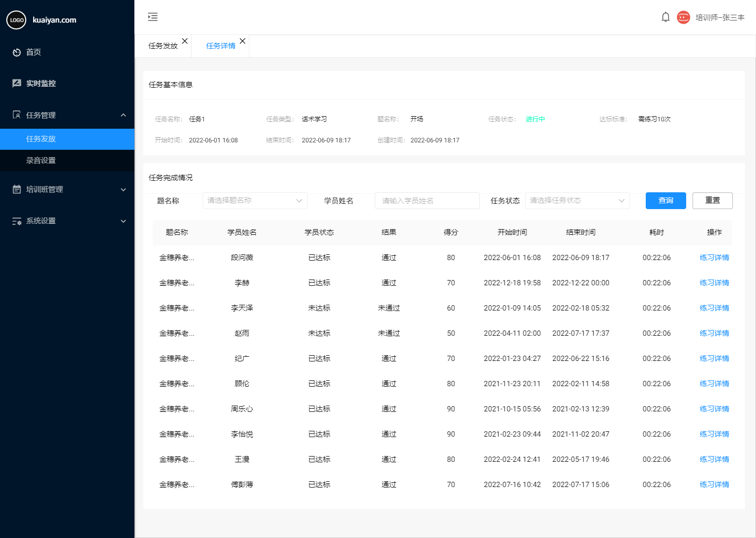Screen dimensions: 756x538
Task: Open 练习详情 for 周乐心
Action: pyautogui.click(x=715, y=409)
